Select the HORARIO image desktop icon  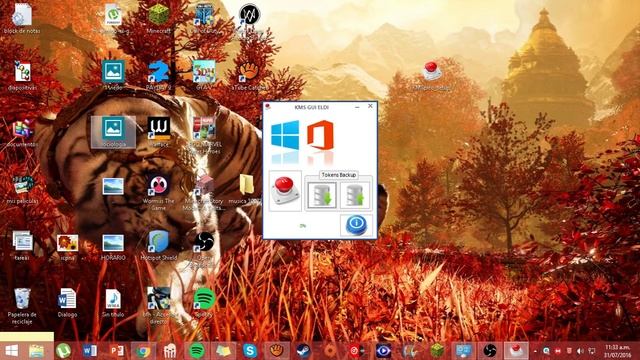[113, 247]
